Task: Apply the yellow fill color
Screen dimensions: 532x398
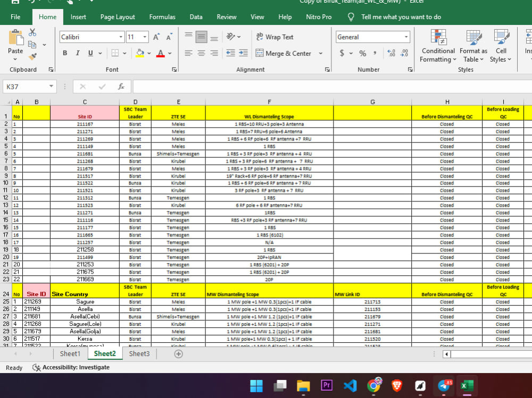Action: (x=140, y=53)
